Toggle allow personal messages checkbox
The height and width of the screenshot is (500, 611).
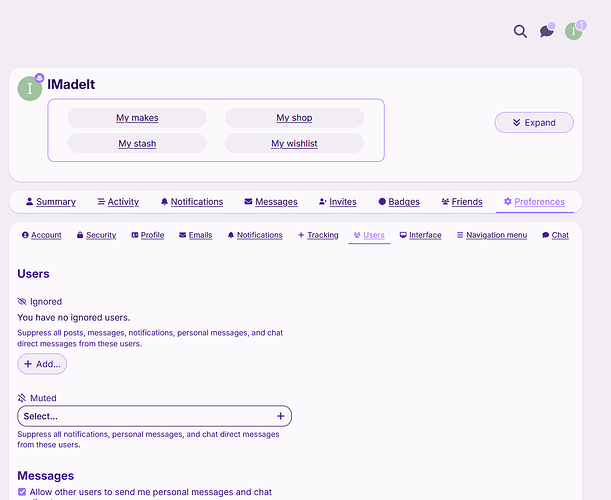(x=22, y=492)
